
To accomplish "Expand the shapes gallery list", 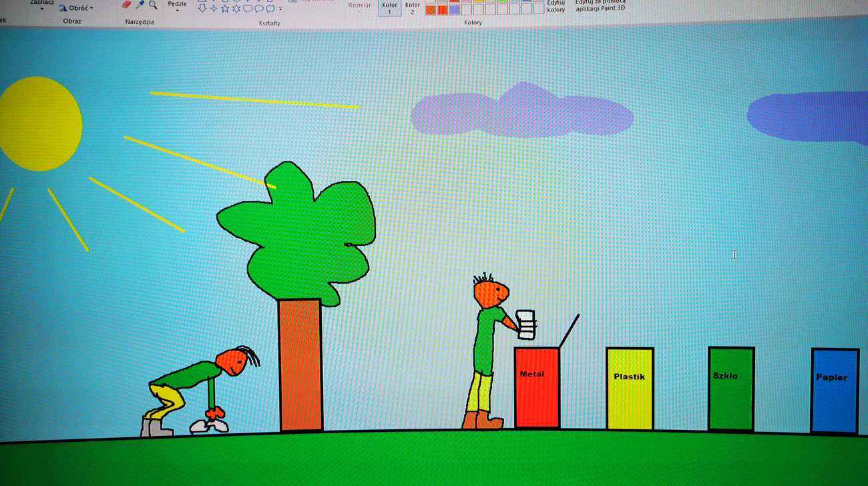I will (280, 9).
